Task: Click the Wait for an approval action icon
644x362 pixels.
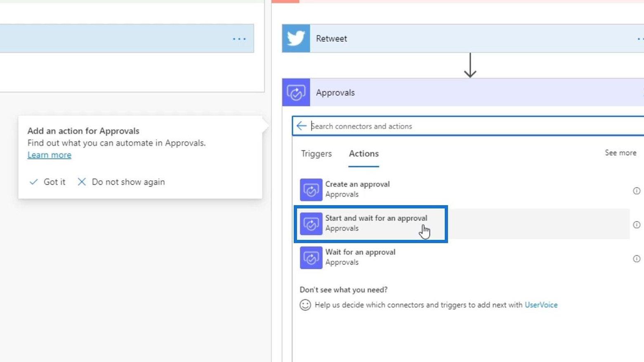Action: 311,258
